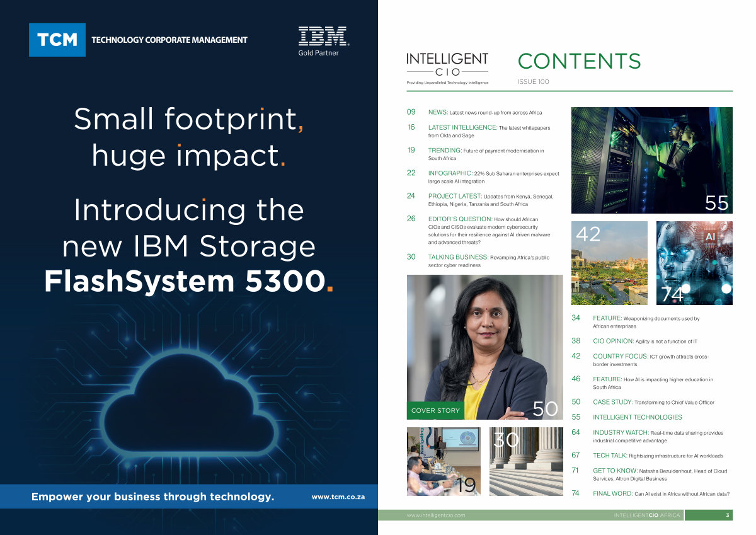Click stone columns photo numbered 30

(x=526, y=461)
